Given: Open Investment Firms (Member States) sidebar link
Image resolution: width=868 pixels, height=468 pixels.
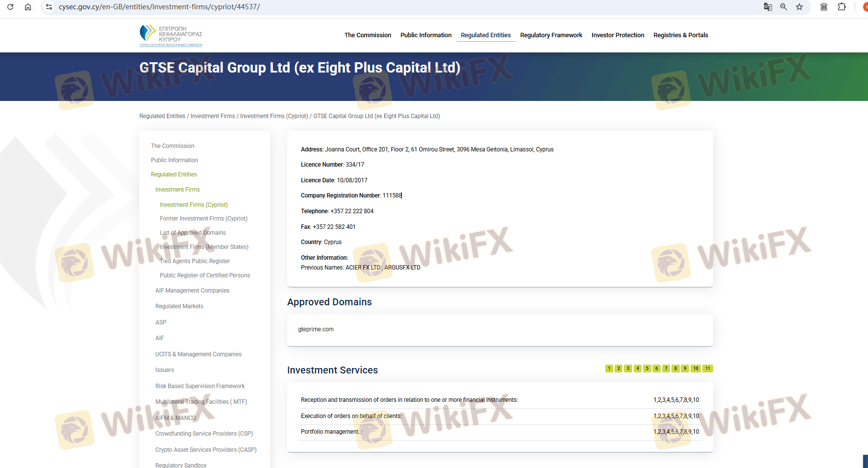Looking at the screenshot, I should point(204,247).
